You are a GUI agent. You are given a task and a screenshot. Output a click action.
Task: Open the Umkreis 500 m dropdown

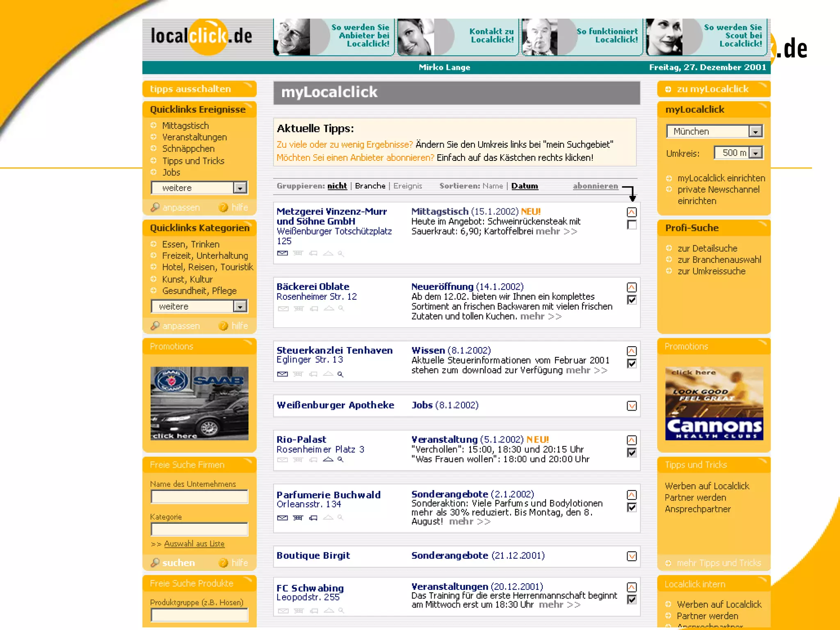tap(755, 153)
